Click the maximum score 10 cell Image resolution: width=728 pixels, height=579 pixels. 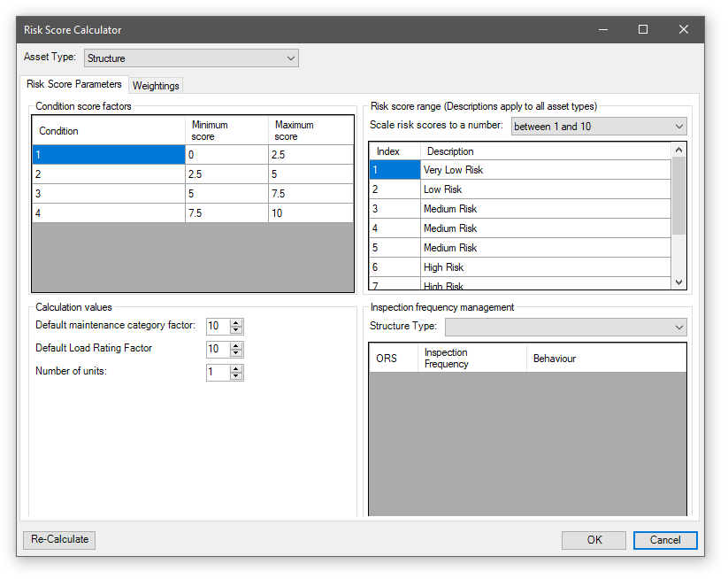(310, 213)
